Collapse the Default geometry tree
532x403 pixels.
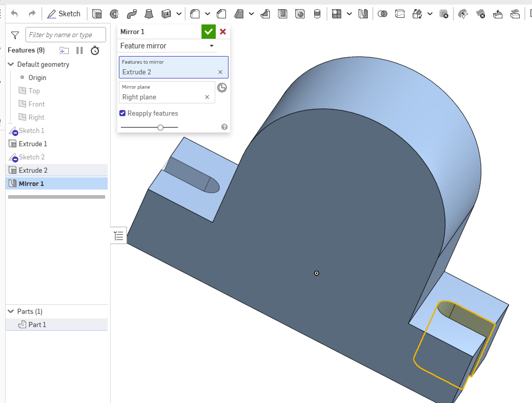[11, 65]
